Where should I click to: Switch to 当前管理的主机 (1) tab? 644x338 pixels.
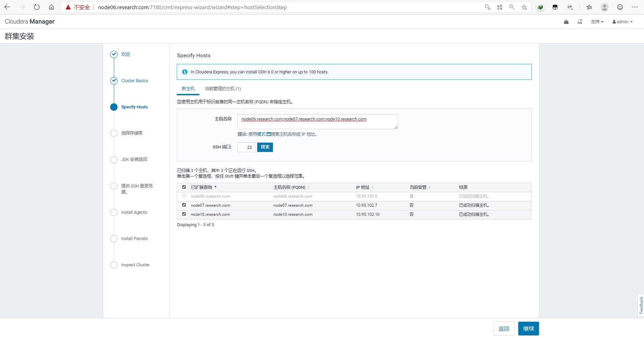[223, 89]
